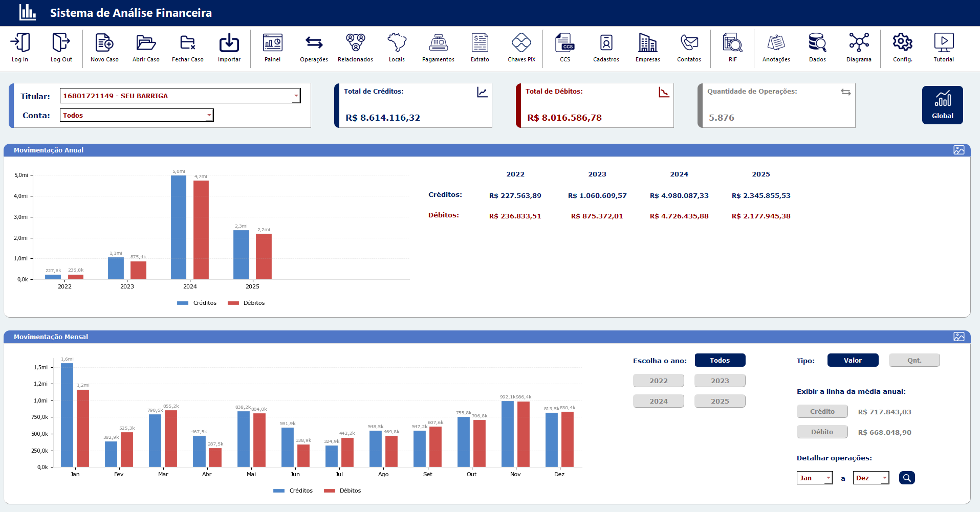The image size is (980, 512).
Task: Click the search magnifier button
Action: pos(907,478)
